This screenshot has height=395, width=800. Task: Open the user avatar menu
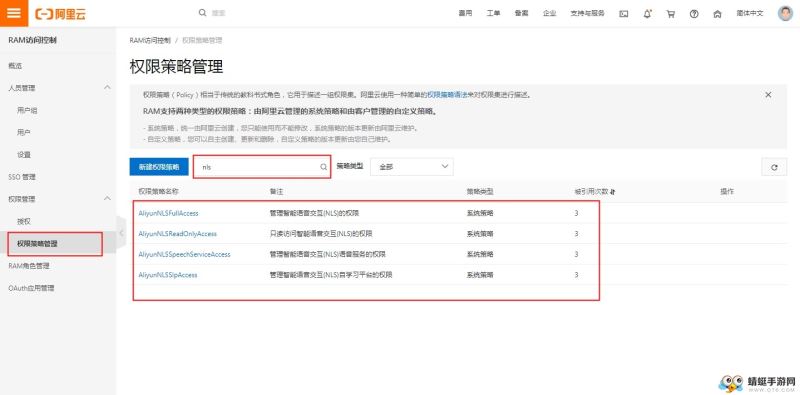click(x=785, y=13)
